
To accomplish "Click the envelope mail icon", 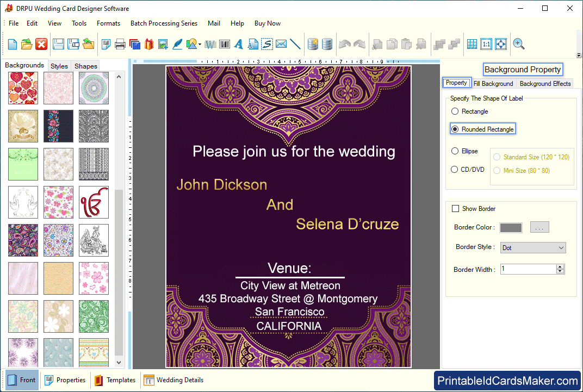I will [281, 44].
